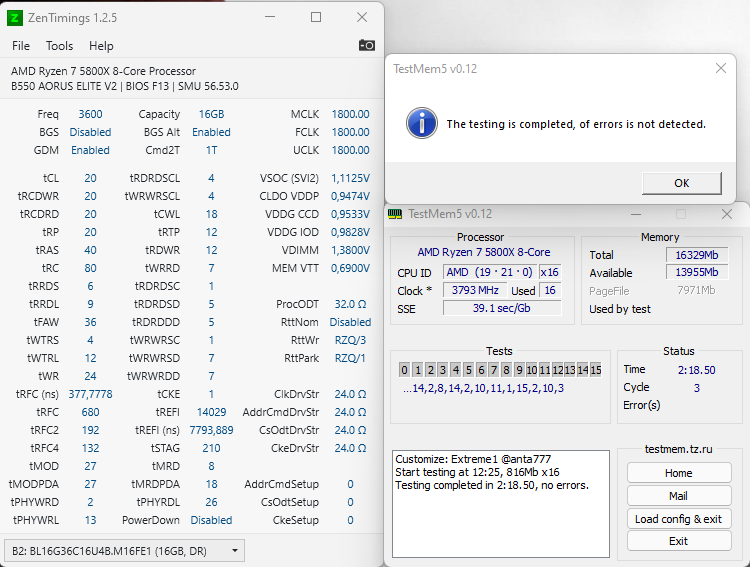Screen dimensions: 750x567
Task: Click the Total memory value 16329Mb
Action: click(696, 255)
